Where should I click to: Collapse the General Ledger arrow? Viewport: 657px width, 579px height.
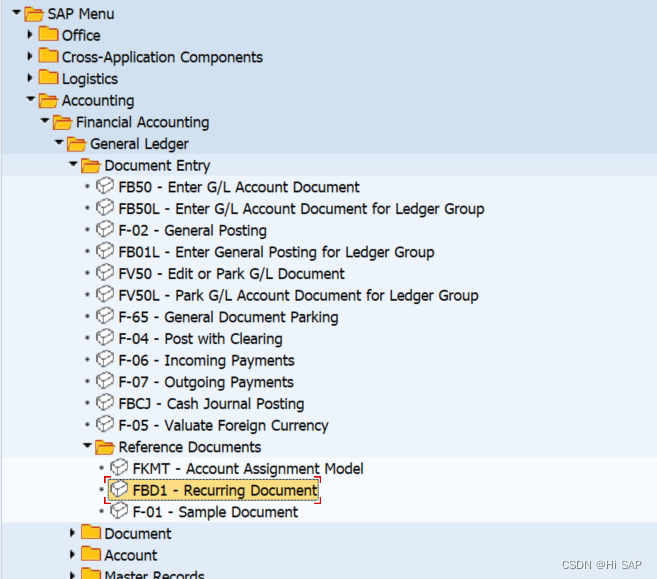[x=59, y=143]
